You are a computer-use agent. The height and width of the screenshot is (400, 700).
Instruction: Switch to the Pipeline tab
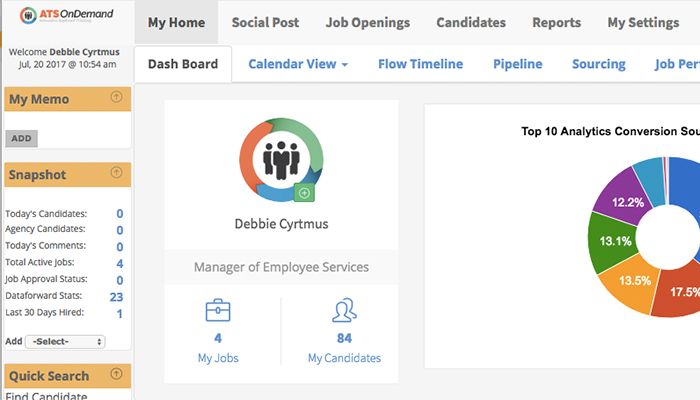(x=517, y=64)
